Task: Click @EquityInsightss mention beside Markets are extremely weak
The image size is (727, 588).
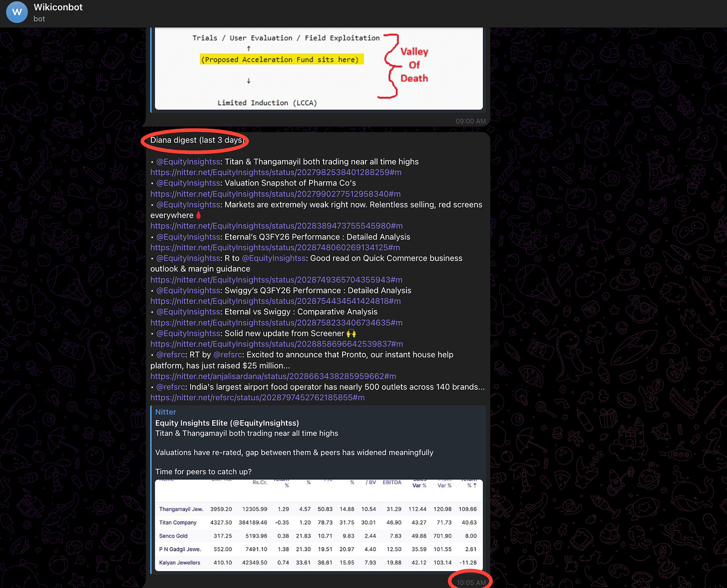Action: [188, 205]
